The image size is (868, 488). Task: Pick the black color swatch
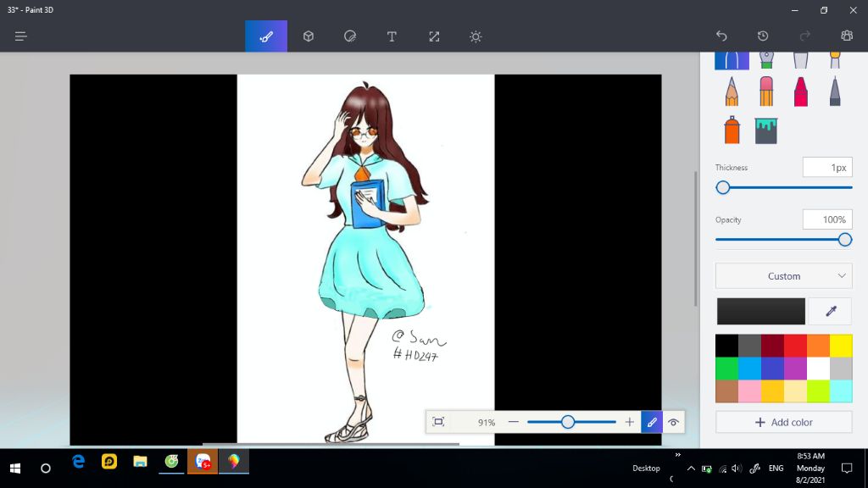point(726,346)
